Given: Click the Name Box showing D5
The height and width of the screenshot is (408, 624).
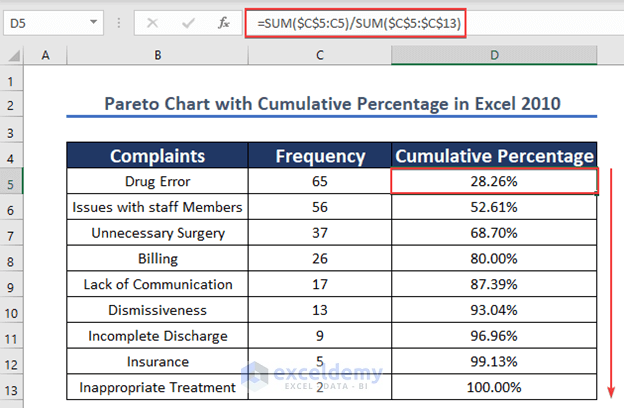Looking at the screenshot, I should (45, 21).
